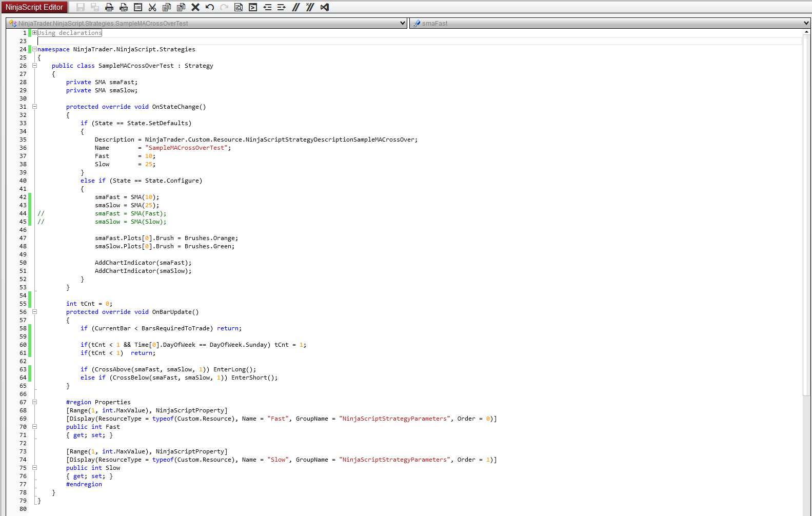Click the "smaFast = SMA(10);" line
The width and height of the screenshot is (812, 516).
[x=127, y=197]
